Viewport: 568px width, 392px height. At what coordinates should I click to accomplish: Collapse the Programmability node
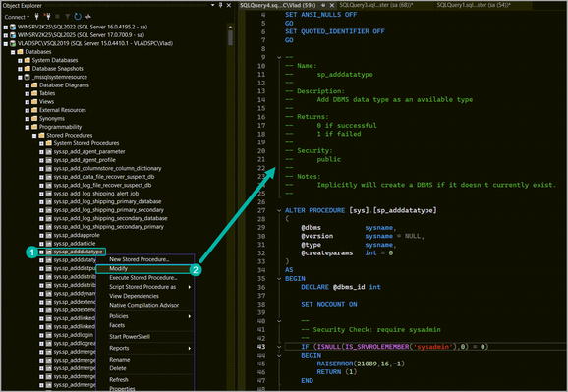click(x=28, y=127)
